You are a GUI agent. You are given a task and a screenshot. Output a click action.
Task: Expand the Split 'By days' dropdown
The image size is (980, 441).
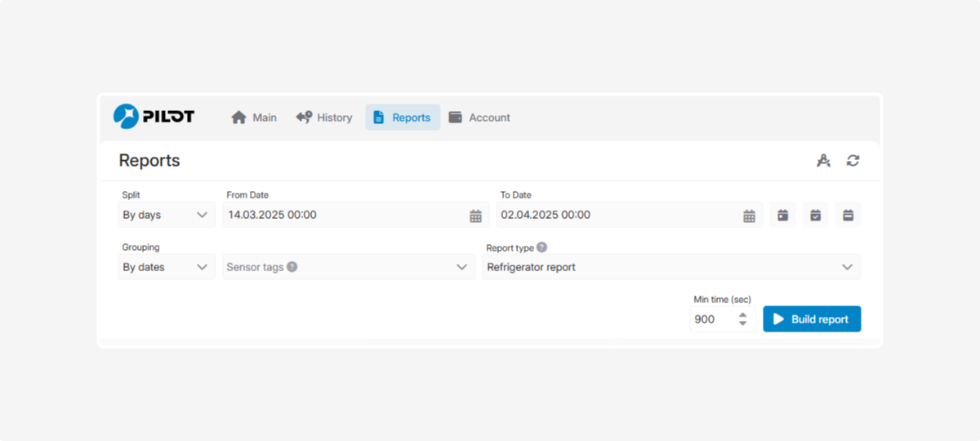pos(167,215)
